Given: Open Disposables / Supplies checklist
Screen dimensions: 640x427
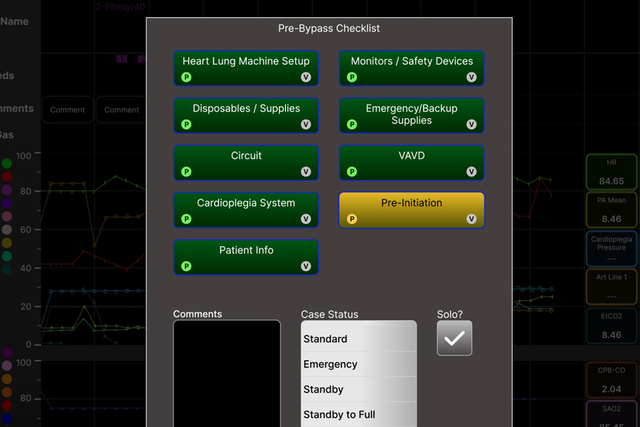Looking at the screenshot, I should coord(246,116).
